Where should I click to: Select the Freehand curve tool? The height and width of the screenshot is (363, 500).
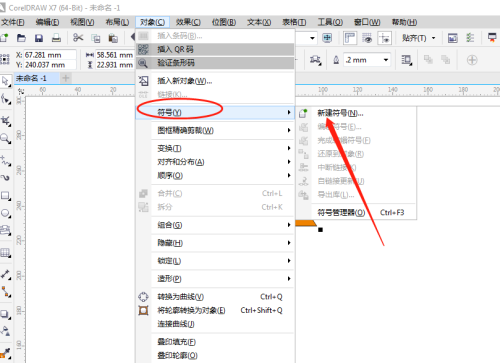pyautogui.click(x=6, y=161)
